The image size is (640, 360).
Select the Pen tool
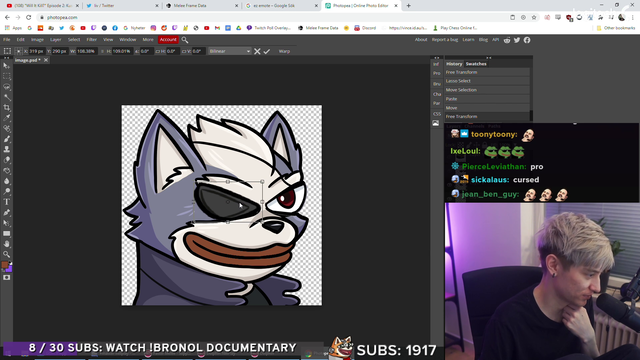point(7,213)
